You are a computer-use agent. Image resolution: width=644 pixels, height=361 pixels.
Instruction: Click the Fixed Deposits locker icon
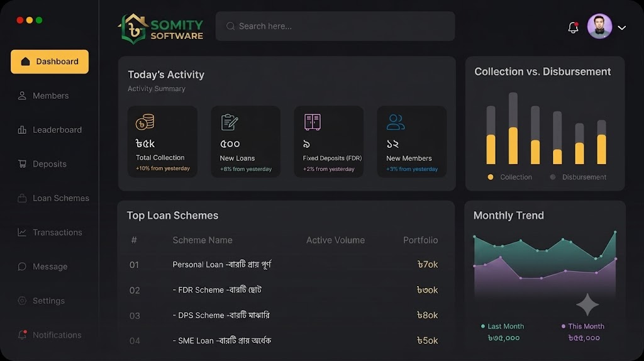(313, 122)
